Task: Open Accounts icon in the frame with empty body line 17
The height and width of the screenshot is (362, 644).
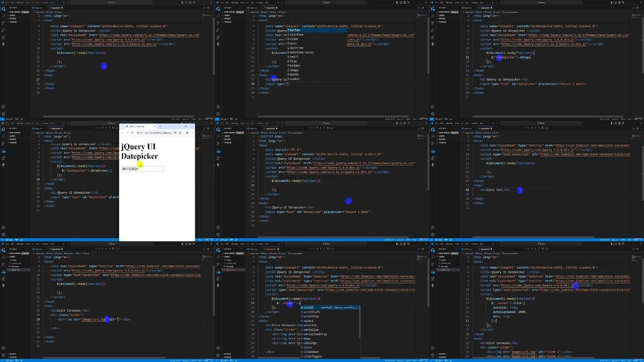Action: tap(3, 107)
